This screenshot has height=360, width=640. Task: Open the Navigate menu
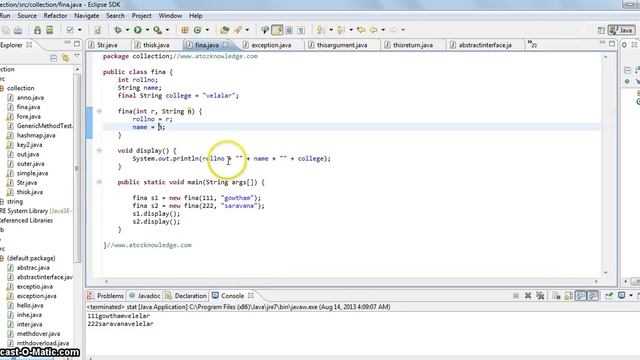tap(87, 16)
